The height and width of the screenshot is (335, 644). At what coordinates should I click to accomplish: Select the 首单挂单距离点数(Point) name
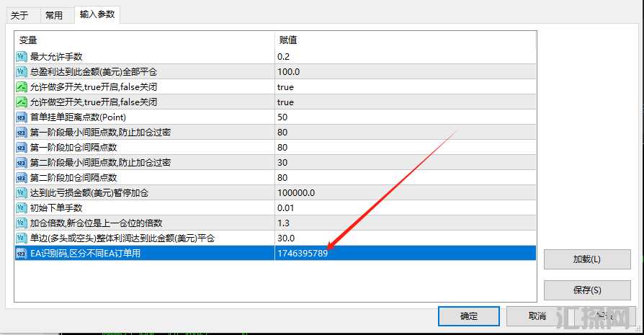(78, 117)
